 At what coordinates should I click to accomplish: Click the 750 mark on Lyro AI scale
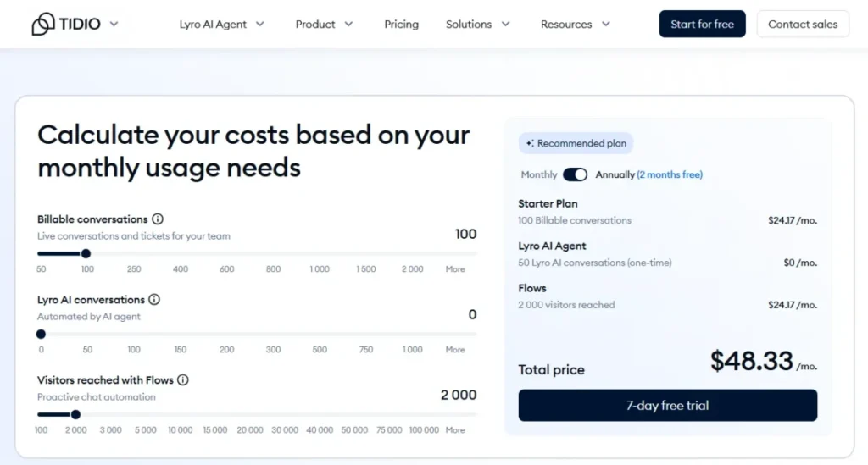366,350
